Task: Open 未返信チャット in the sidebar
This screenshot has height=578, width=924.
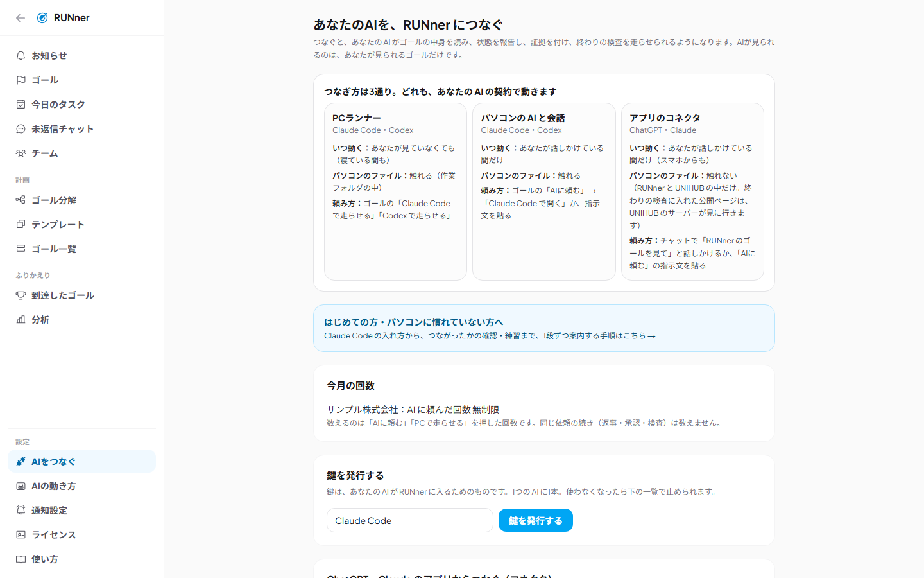Action: pyautogui.click(x=81, y=129)
